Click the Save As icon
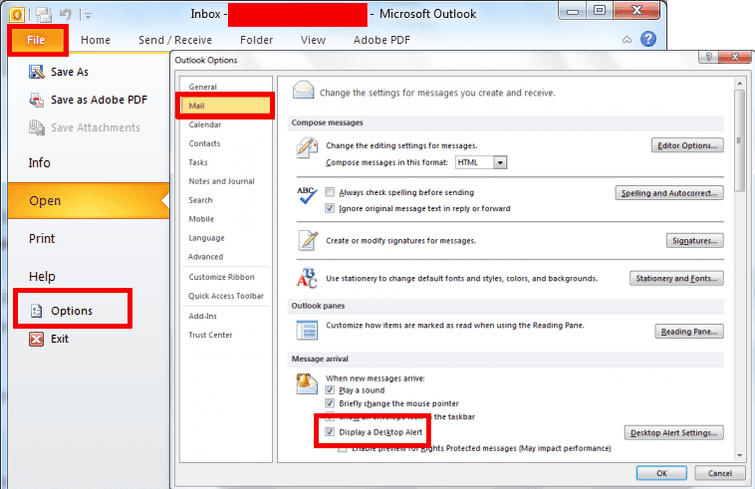The height and width of the screenshot is (489, 755). tap(37, 72)
